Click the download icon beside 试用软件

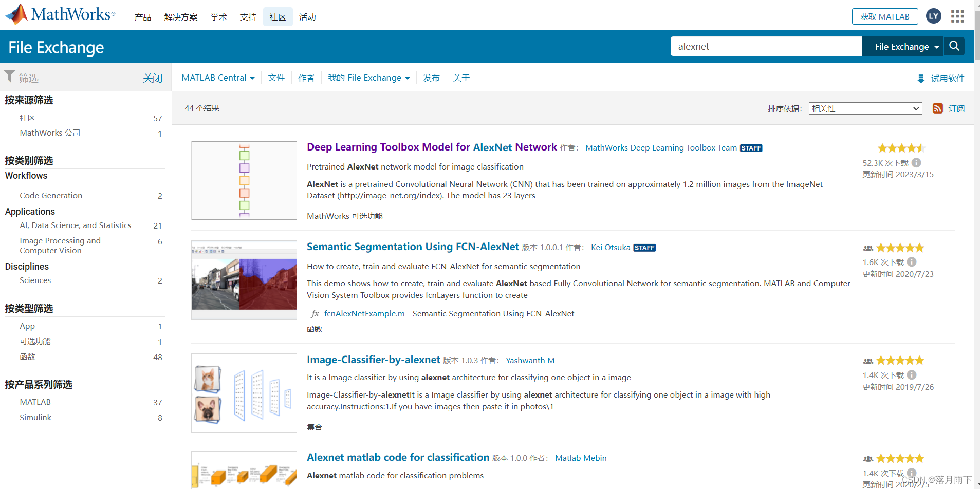(x=920, y=78)
